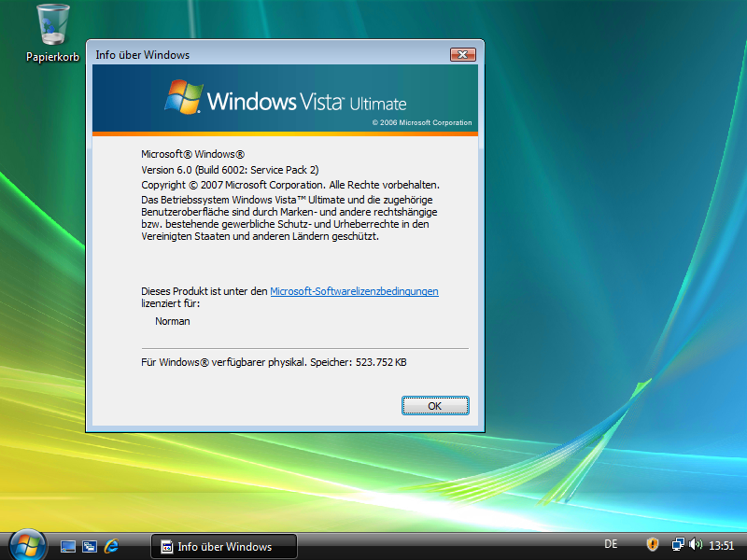Open the Papierkorb recycle bin desktop icon

(52, 33)
